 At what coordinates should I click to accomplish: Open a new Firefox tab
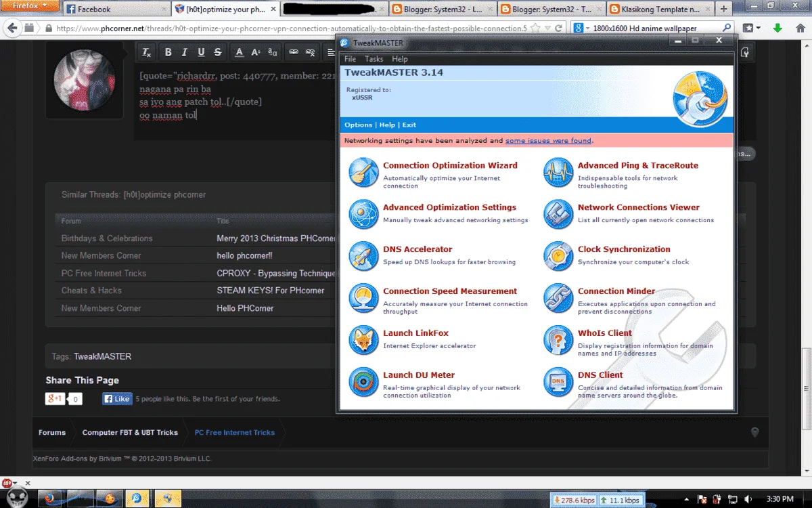point(723,9)
